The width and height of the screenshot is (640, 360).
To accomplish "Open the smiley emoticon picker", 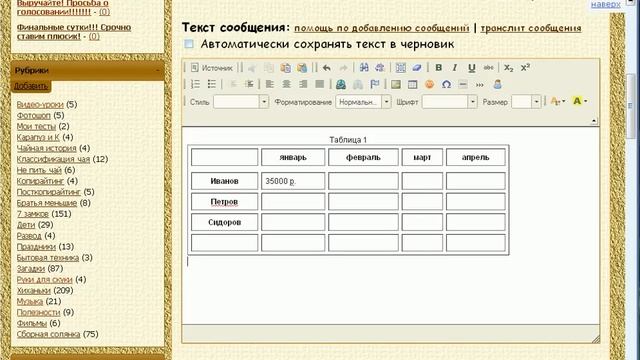I will (429, 84).
